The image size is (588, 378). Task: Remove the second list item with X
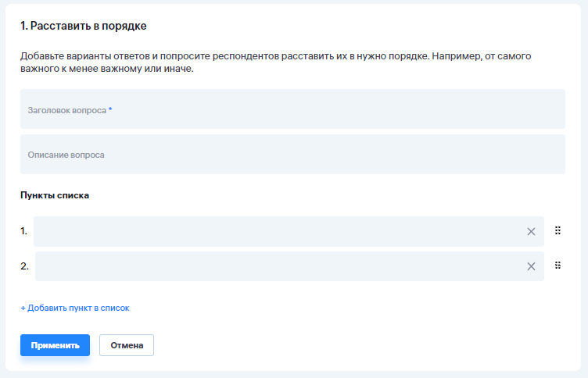tap(531, 266)
